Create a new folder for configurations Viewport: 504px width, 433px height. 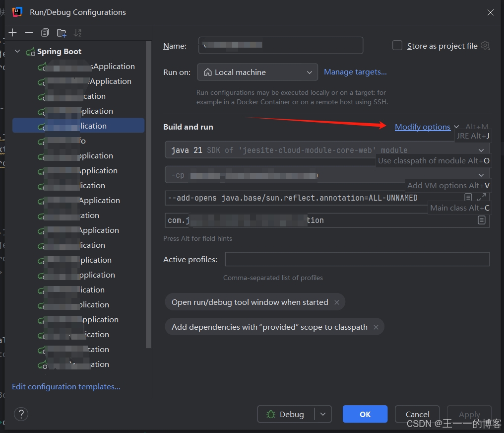point(61,32)
